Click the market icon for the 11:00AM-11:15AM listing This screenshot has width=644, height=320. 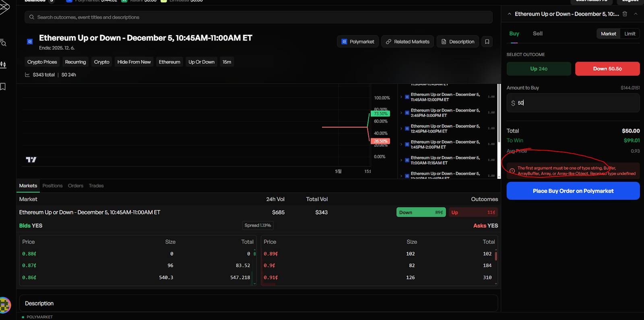[x=407, y=160]
